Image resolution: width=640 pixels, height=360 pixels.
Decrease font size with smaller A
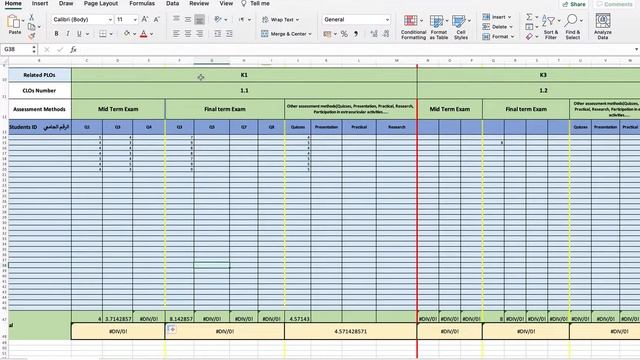click(x=157, y=20)
